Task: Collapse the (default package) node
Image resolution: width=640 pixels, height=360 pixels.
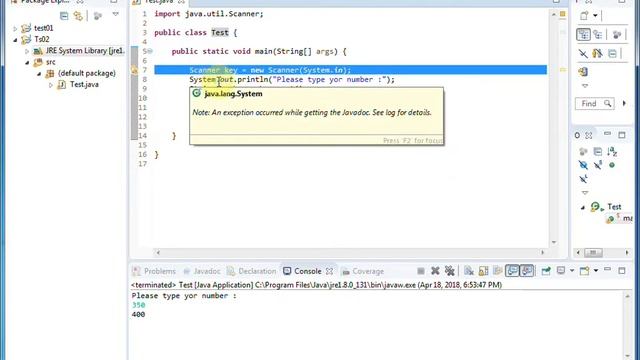Action: pos(39,74)
